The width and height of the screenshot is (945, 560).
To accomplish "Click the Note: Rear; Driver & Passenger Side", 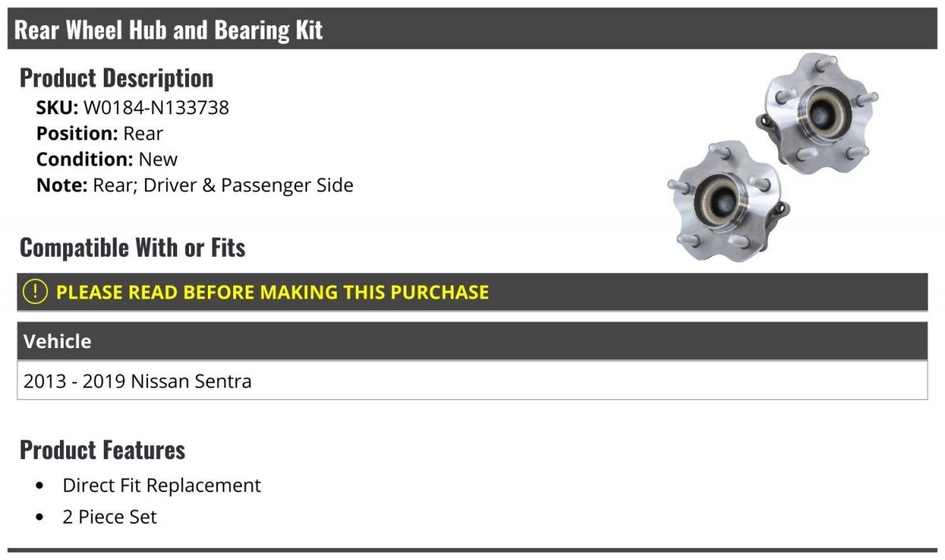I will (x=195, y=185).
